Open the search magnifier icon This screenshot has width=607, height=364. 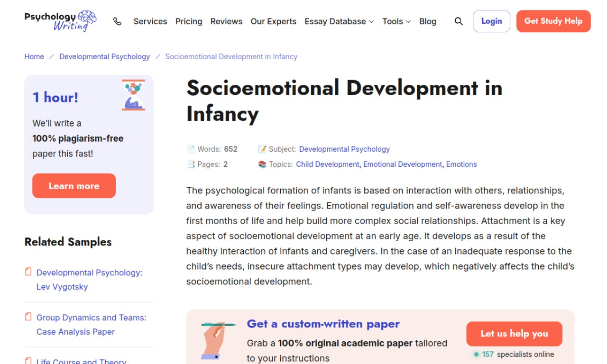tap(459, 21)
